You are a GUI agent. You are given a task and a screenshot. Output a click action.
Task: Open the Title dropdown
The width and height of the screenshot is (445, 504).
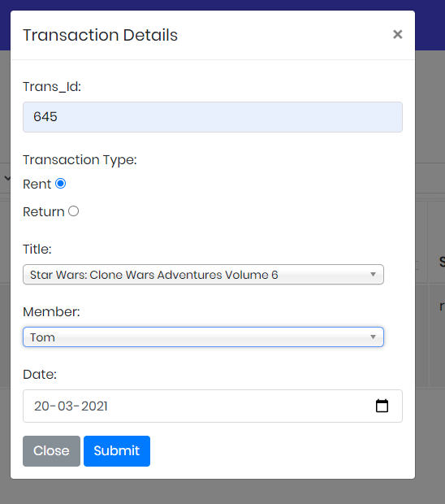pyautogui.click(x=203, y=275)
